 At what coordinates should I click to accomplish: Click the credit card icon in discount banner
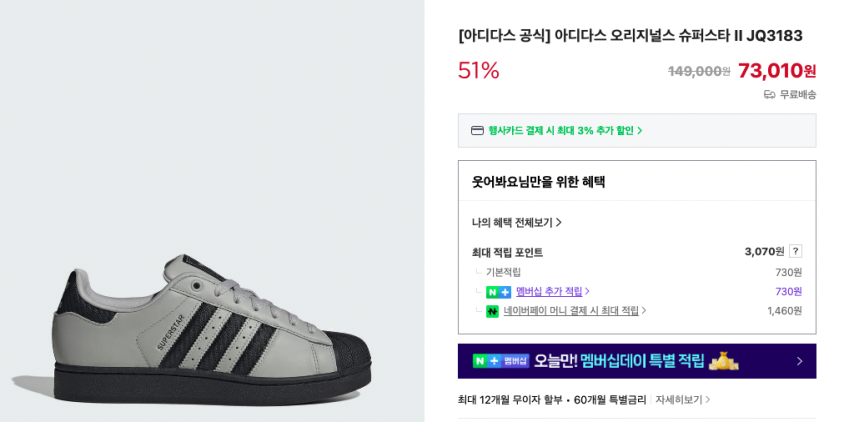point(477,131)
